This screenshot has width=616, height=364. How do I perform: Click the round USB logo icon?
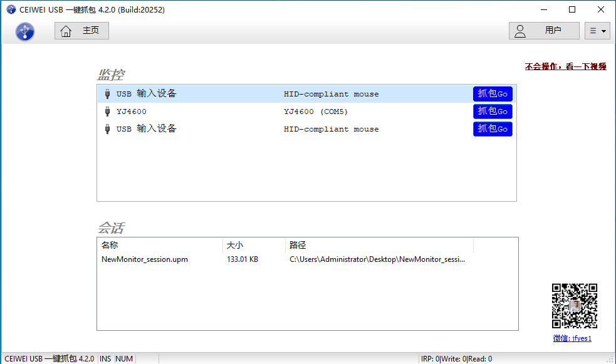coord(25,31)
